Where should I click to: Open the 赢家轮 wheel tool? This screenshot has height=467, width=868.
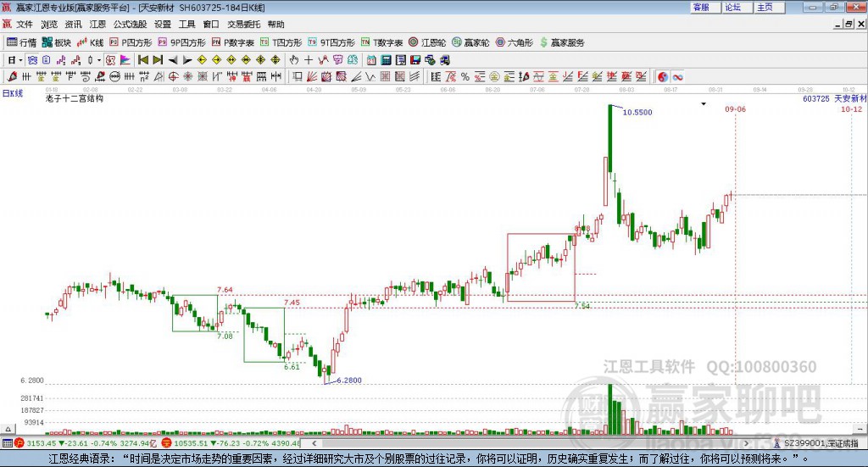(x=470, y=42)
